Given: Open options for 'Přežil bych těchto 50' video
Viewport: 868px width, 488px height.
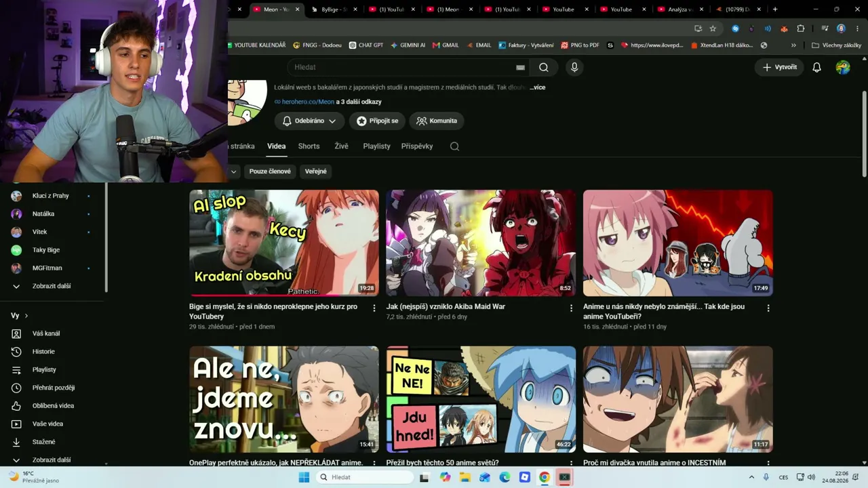Looking at the screenshot, I should 571,464.
